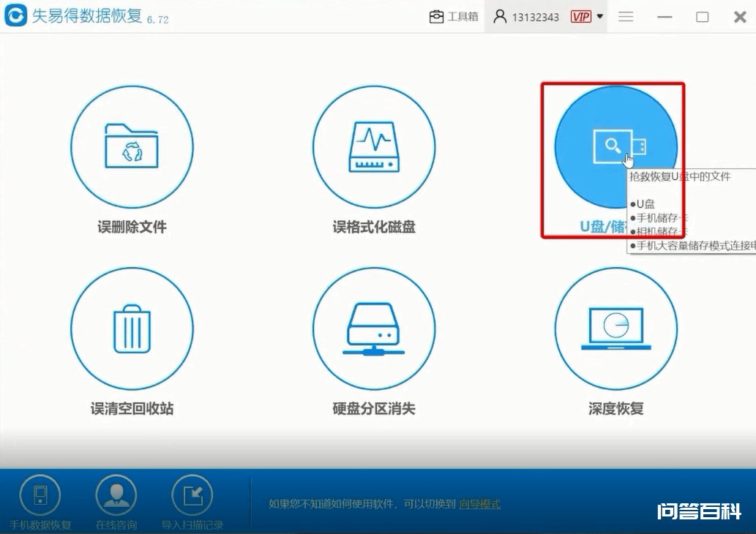
Task: Select the 硬盘分区消失 partition icon
Action: pos(374,328)
